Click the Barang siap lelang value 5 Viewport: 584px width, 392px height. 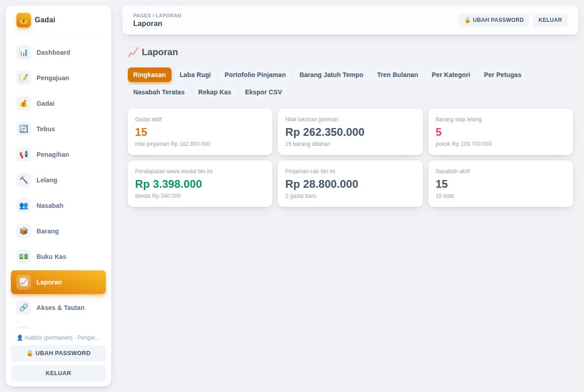click(438, 132)
